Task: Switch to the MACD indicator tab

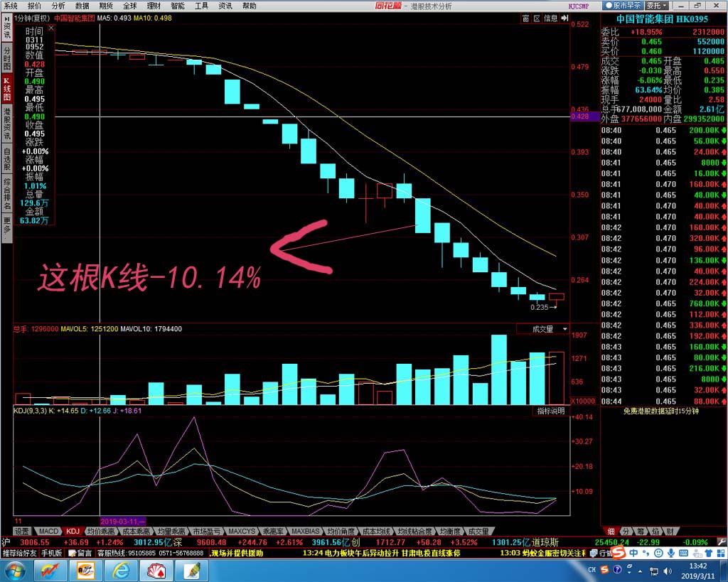Action: click(x=48, y=531)
